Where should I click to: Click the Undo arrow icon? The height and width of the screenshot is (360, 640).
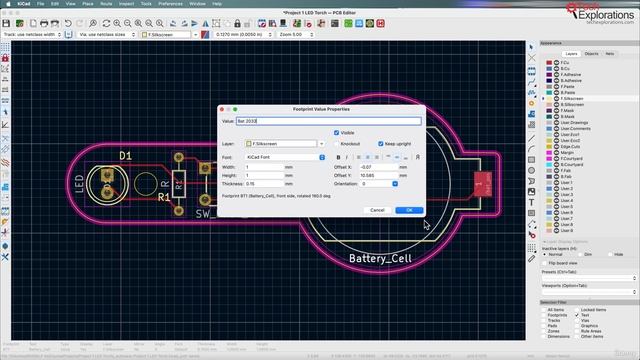[x=68, y=24]
